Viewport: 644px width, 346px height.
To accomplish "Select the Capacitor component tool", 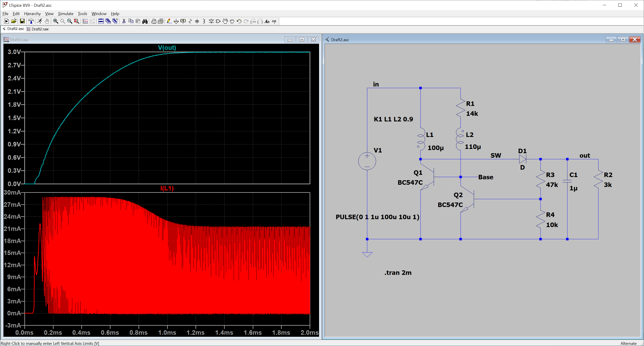I will coord(197,22).
